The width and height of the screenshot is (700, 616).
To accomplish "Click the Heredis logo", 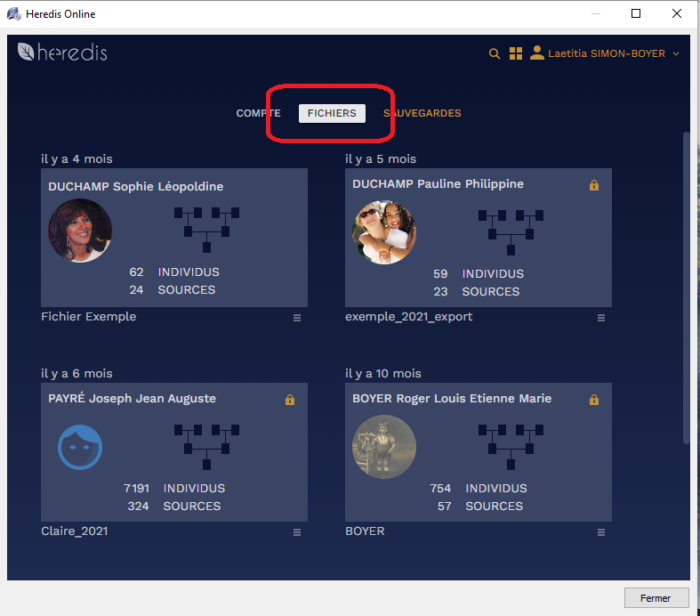I will 62,53.
